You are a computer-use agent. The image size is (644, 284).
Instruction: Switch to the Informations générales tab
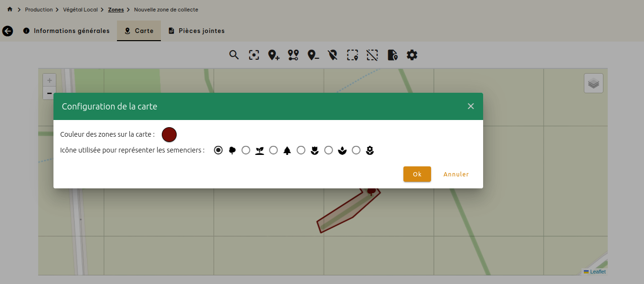[x=66, y=31]
